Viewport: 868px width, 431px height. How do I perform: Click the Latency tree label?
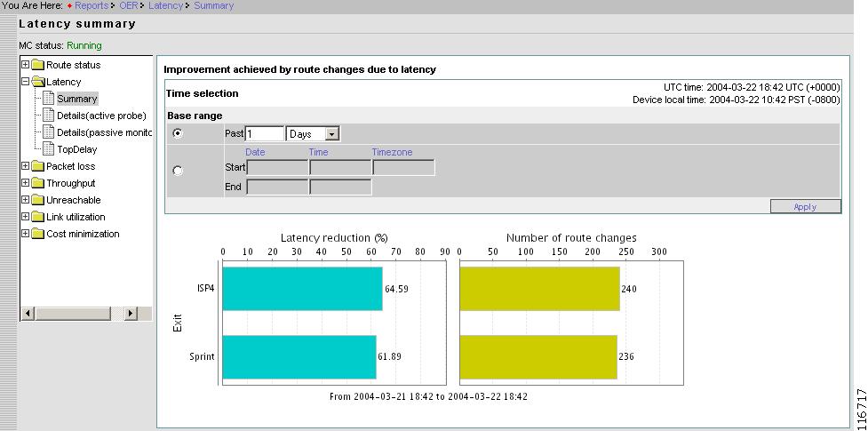[x=64, y=82]
